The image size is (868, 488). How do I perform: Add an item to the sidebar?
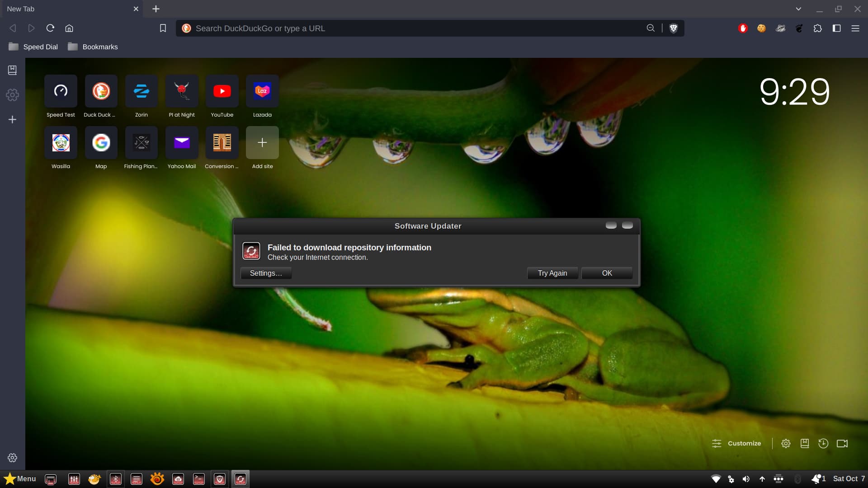12,119
